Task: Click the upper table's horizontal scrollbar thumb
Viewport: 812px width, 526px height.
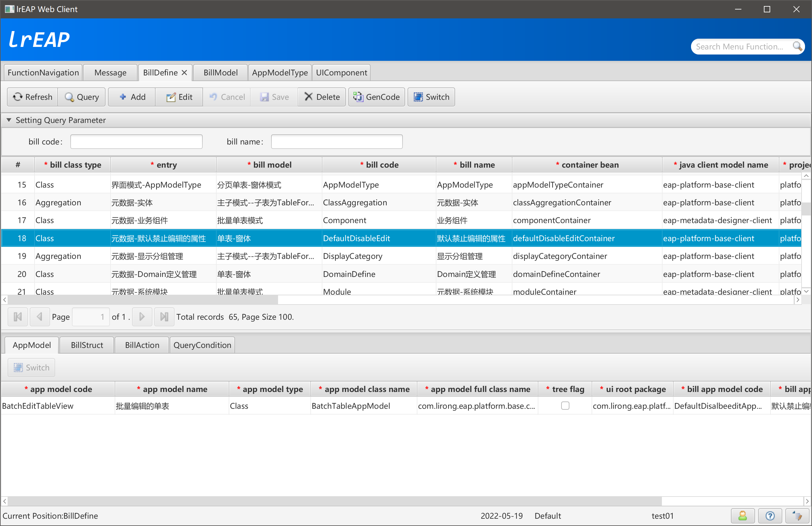Action: (143, 300)
